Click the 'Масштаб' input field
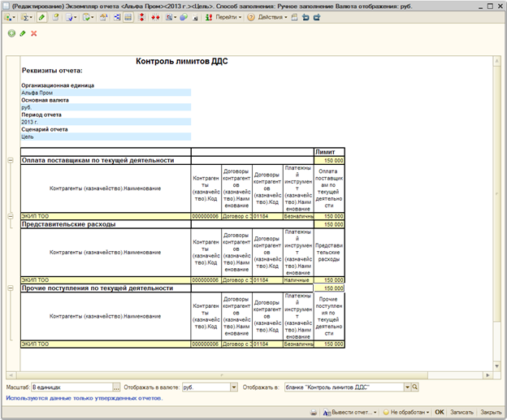 71,388
